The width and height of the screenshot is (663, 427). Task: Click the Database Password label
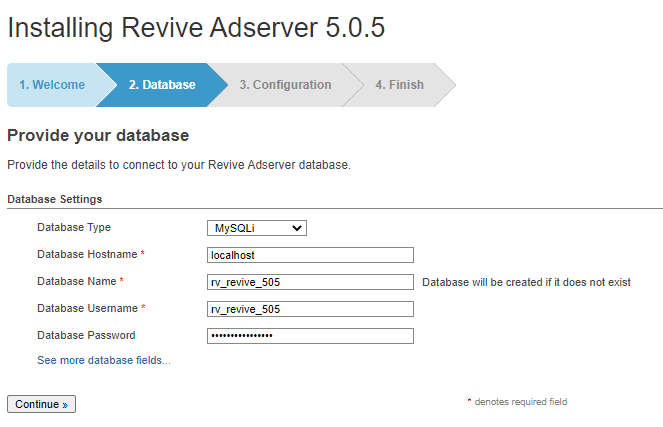[x=86, y=335]
